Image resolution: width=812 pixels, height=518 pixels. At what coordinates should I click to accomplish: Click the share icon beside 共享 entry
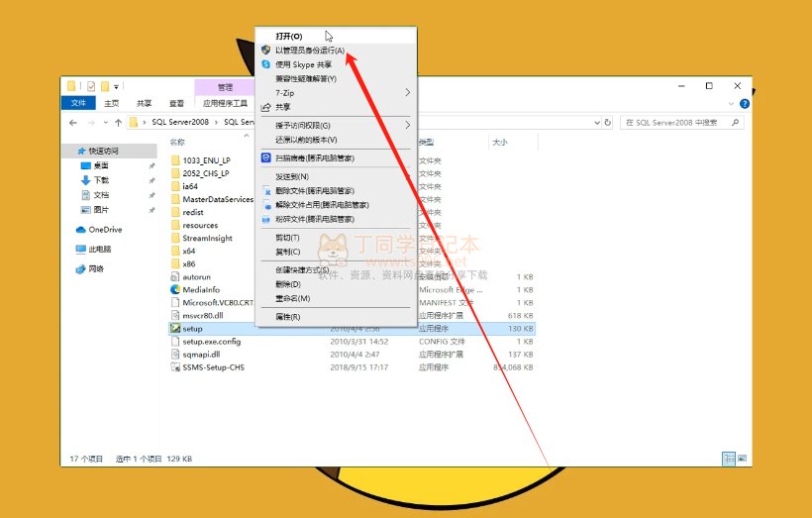(x=265, y=107)
